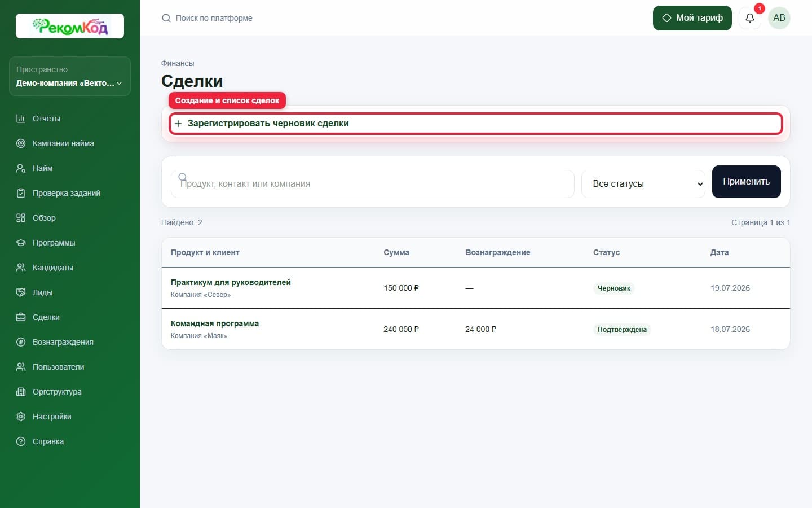Click the Мой тариф button
The image size is (812, 508).
[x=692, y=18]
